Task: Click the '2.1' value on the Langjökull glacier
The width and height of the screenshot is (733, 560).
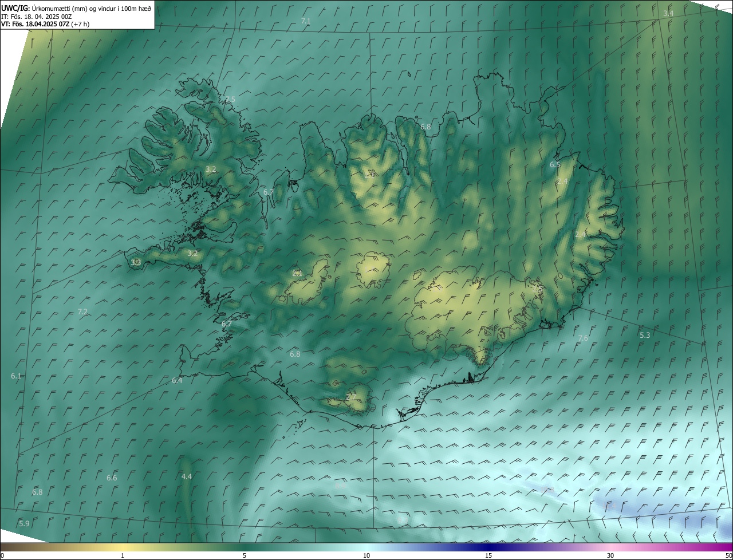Action: [x=297, y=274]
